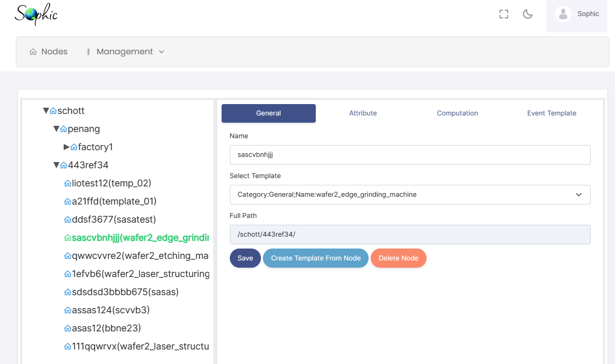Click the Save button

tap(245, 258)
